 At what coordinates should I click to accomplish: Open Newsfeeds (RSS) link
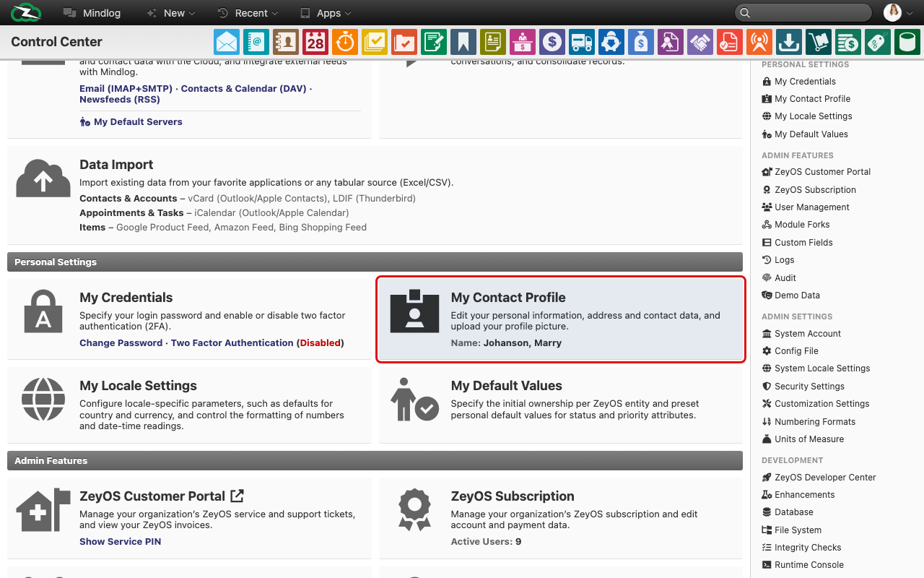120,100
